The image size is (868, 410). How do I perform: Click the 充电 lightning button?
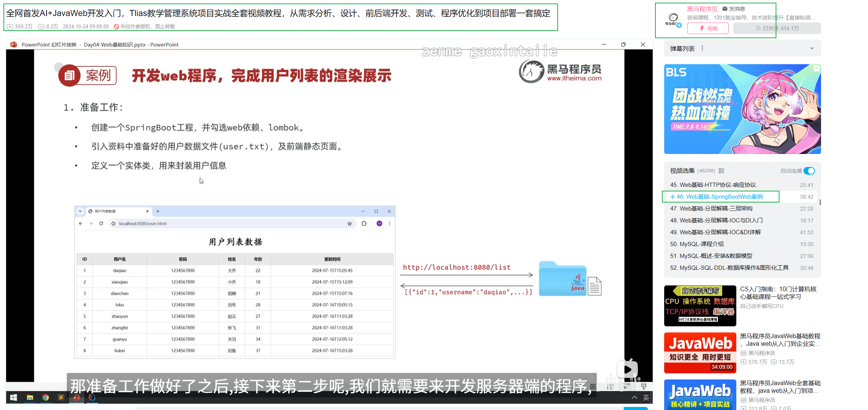click(x=708, y=28)
